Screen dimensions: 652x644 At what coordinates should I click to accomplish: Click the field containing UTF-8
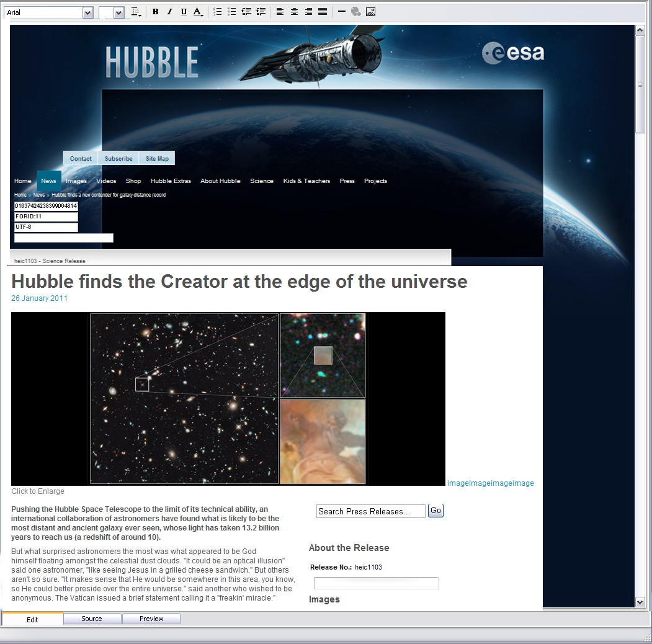[46, 228]
